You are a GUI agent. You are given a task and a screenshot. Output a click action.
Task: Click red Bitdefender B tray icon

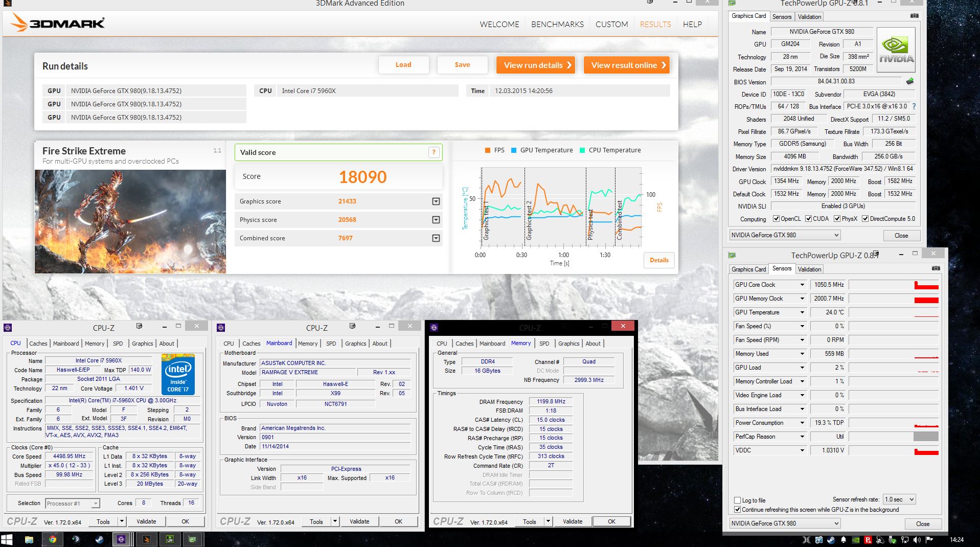point(868,540)
